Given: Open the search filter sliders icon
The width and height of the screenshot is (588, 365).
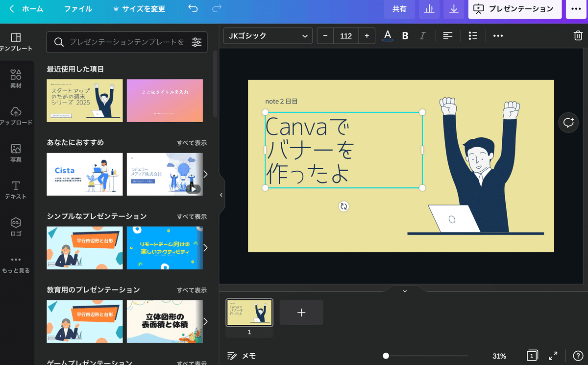Looking at the screenshot, I should [196, 42].
